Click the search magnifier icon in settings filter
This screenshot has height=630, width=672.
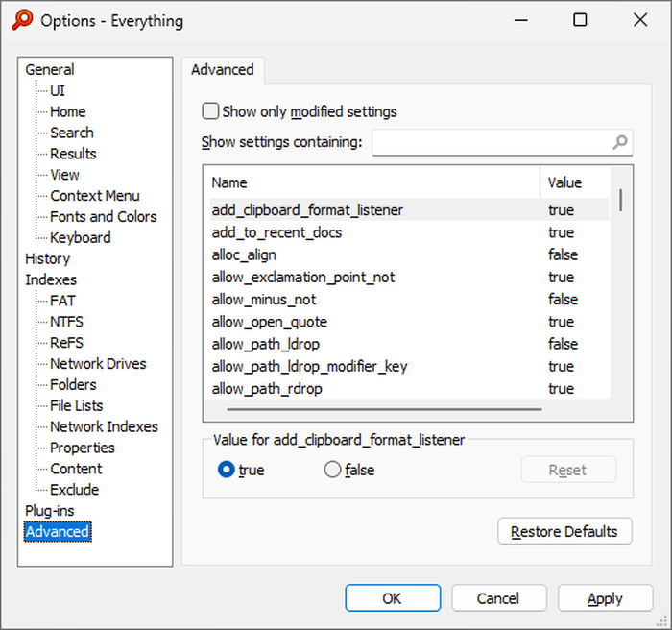(x=620, y=142)
